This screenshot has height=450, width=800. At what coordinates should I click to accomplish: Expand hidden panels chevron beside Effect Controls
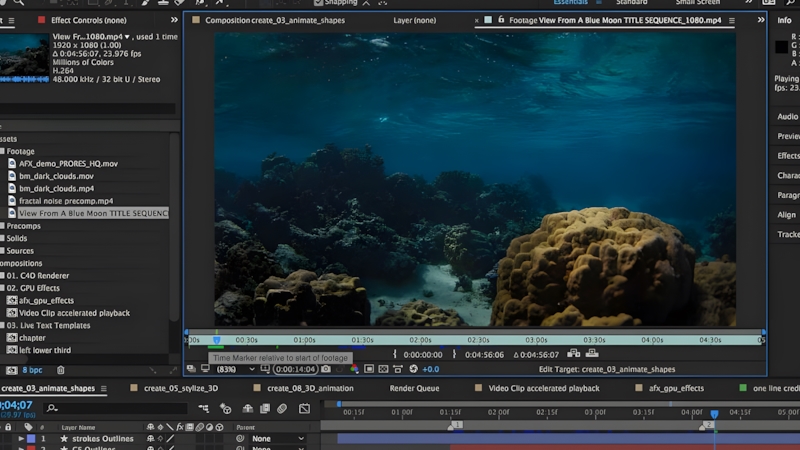(175, 20)
